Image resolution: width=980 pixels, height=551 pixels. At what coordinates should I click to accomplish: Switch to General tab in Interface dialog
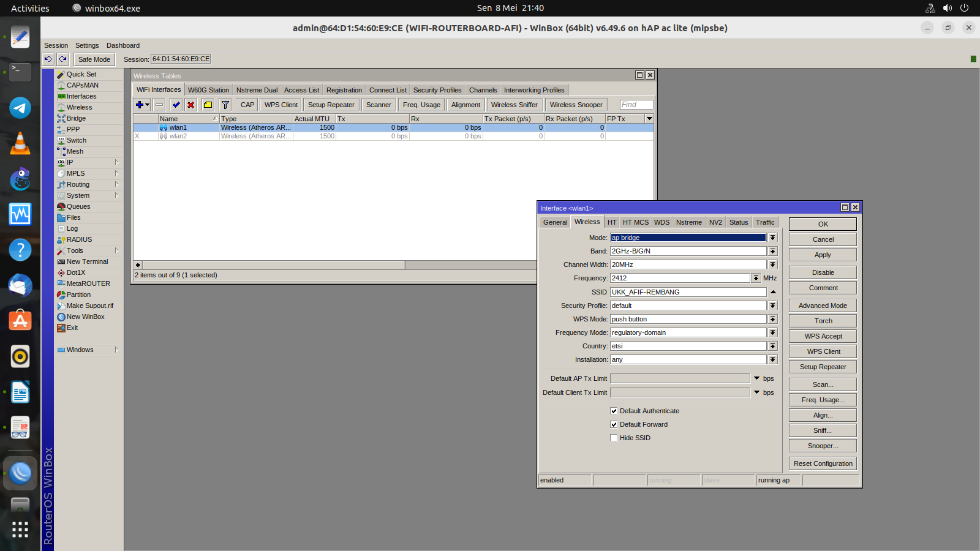pos(555,222)
